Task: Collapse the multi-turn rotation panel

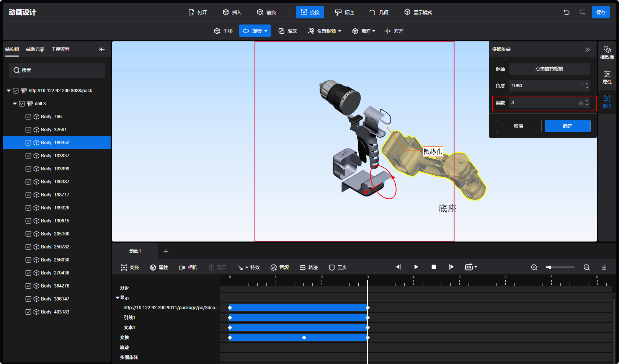Action: click(587, 49)
